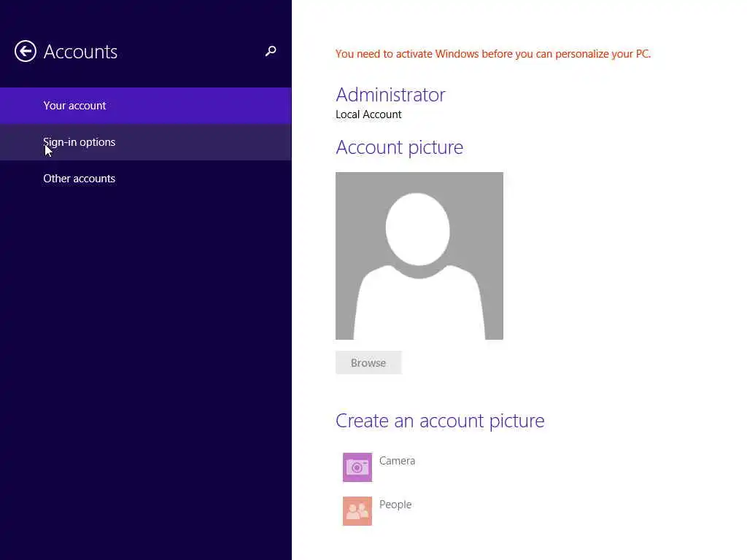Open the People app icon

pyautogui.click(x=357, y=511)
